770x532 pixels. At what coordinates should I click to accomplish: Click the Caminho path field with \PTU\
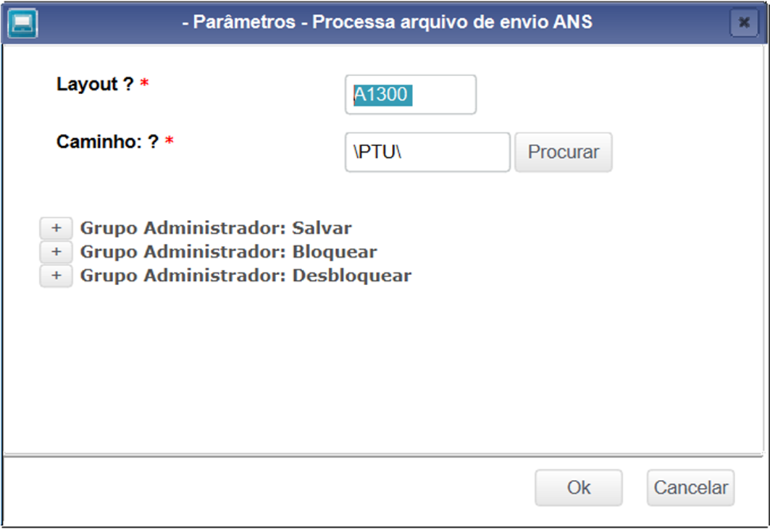[x=427, y=152]
